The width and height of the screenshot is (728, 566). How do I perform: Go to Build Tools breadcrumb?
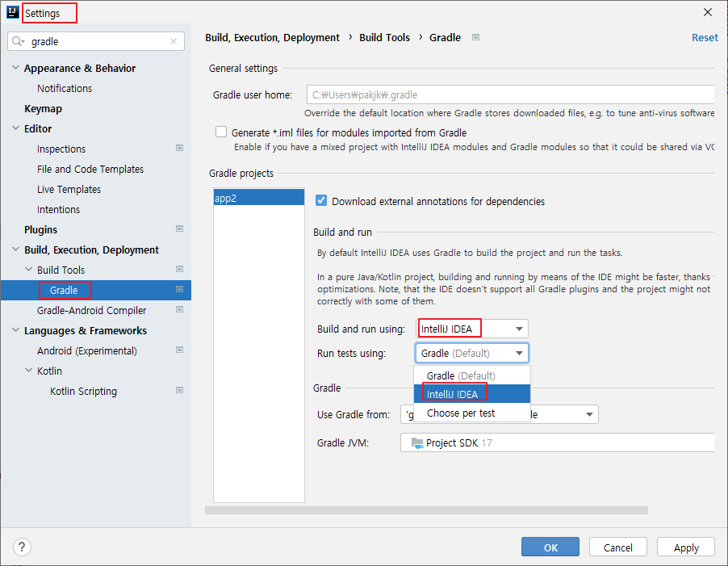click(384, 38)
